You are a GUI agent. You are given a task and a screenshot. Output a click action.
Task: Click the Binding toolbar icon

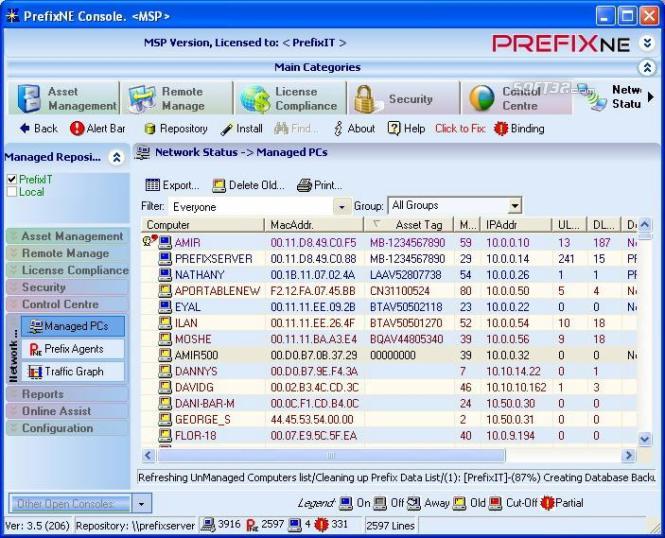point(500,128)
